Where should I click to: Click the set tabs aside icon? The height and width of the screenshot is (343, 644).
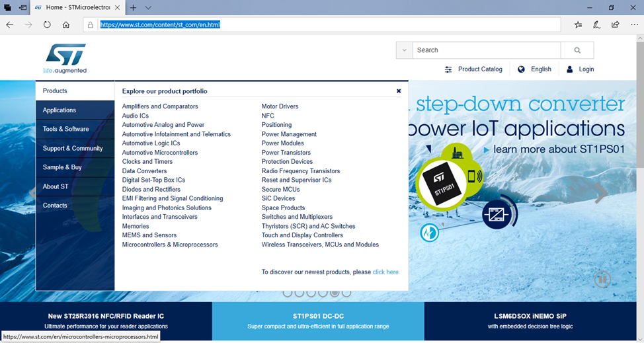(23, 7)
